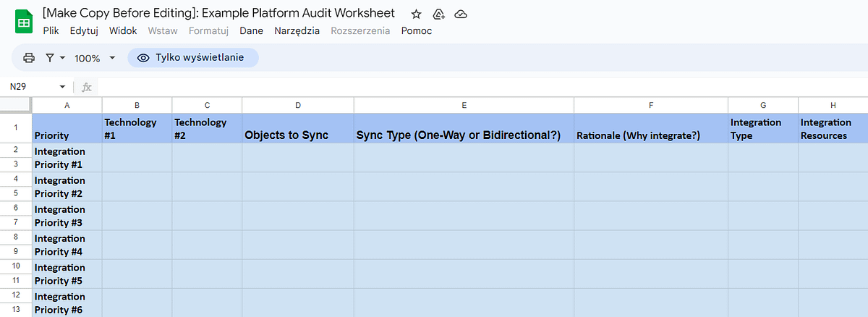The width and height of the screenshot is (868, 317).
Task: Click the Tylko wyświetlanie view-only button
Action: [x=193, y=58]
